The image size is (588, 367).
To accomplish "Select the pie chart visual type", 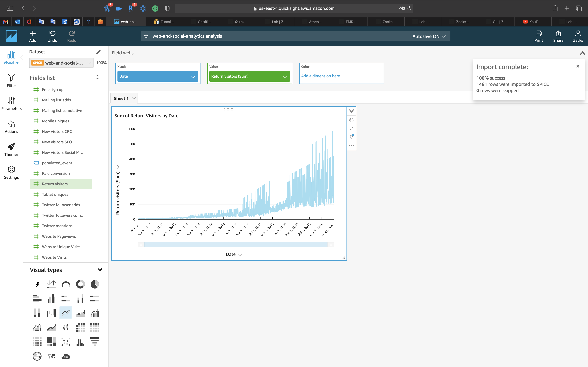I will [x=95, y=284].
